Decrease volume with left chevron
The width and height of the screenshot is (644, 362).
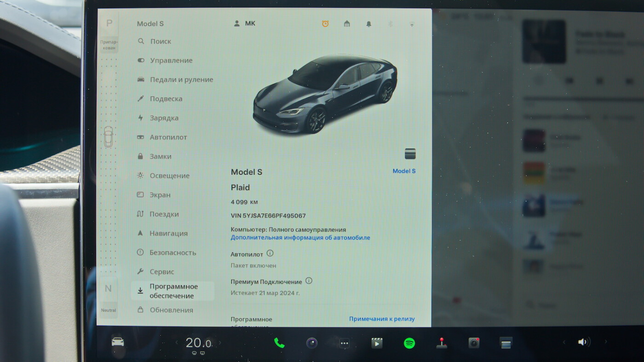click(x=563, y=342)
